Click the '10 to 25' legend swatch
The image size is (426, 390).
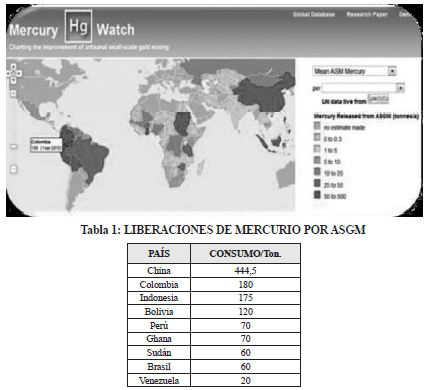317,172
